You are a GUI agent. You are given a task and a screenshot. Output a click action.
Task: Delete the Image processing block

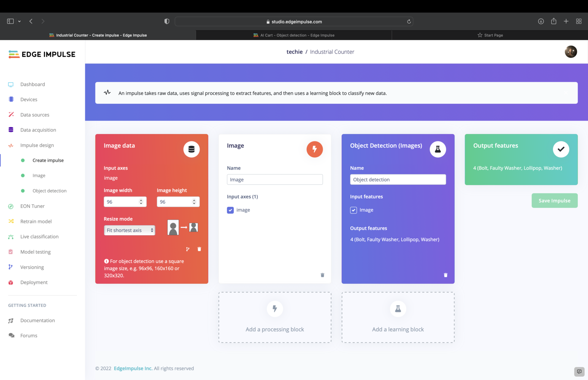point(322,275)
